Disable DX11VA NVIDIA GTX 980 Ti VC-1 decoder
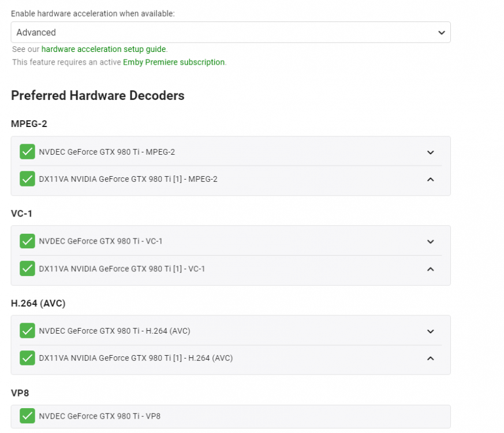504x433 pixels. 27,268
